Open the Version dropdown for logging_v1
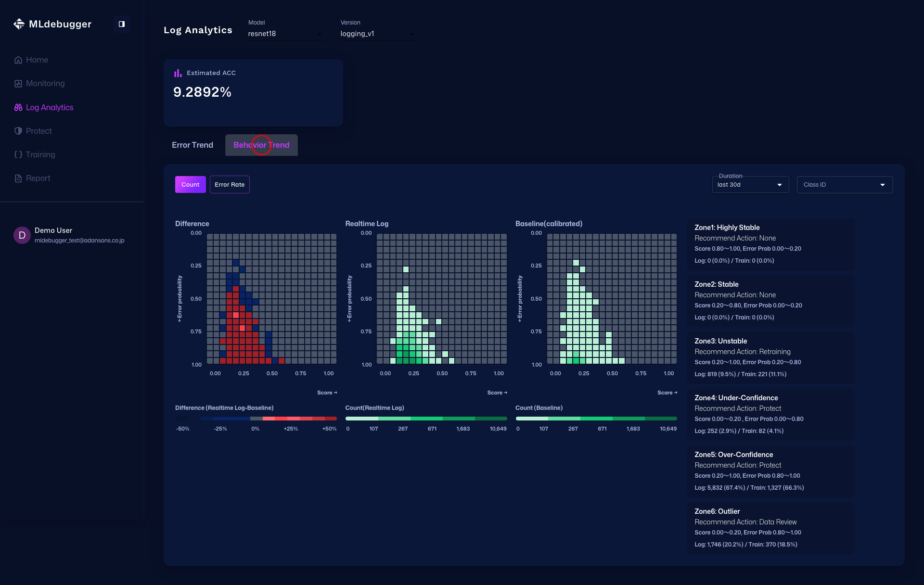This screenshot has height=585, width=924. 378,34
